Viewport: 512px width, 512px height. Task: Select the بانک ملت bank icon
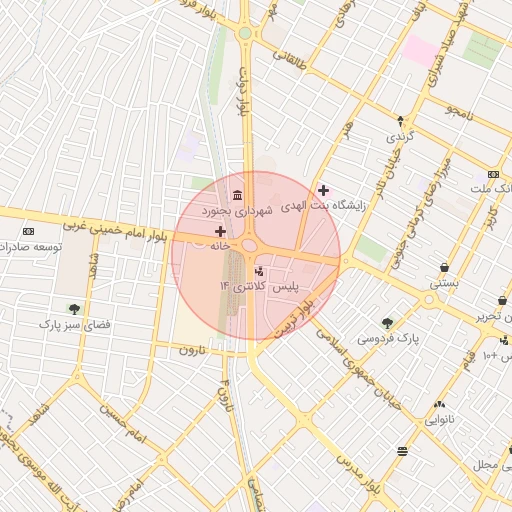493,174
